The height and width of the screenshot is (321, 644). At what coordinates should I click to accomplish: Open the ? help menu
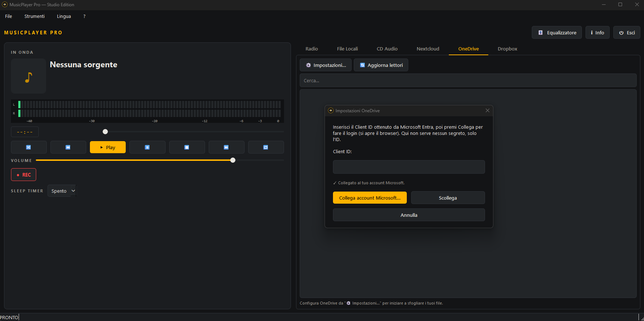click(84, 16)
